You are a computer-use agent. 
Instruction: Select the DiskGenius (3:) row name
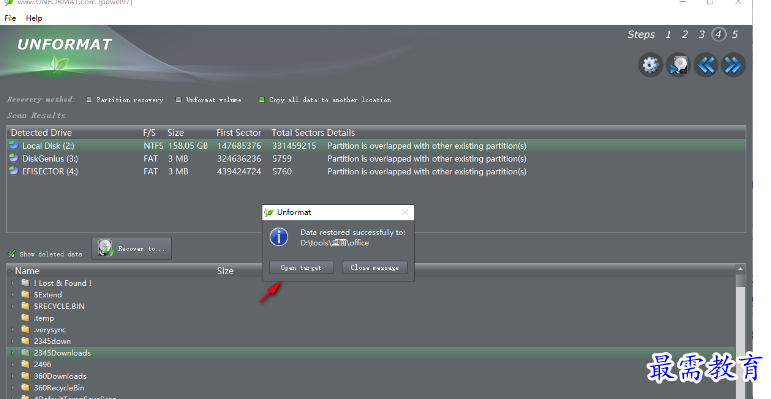50,158
